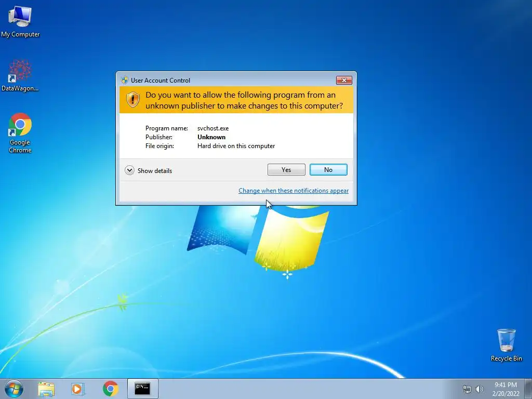Select the Recycle Bin desktop icon
This screenshot has width=532, height=399.
tap(506, 345)
